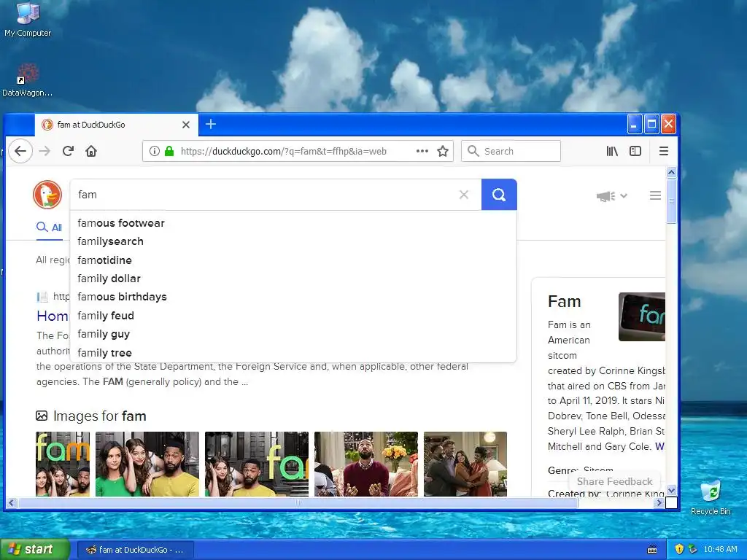Screen dimensions: 747x560
Task: Open a new tab with plus button
Action: pyautogui.click(x=211, y=124)
